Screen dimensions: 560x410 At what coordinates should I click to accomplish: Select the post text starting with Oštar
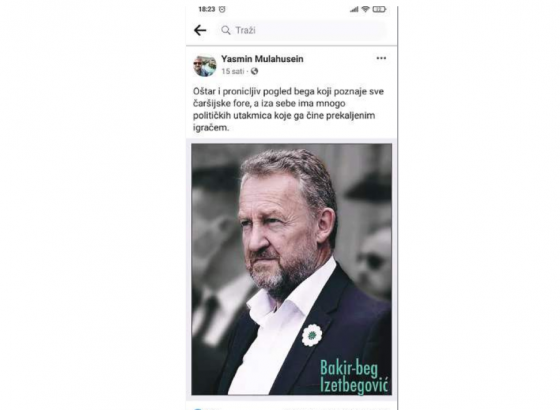point(289,109)
